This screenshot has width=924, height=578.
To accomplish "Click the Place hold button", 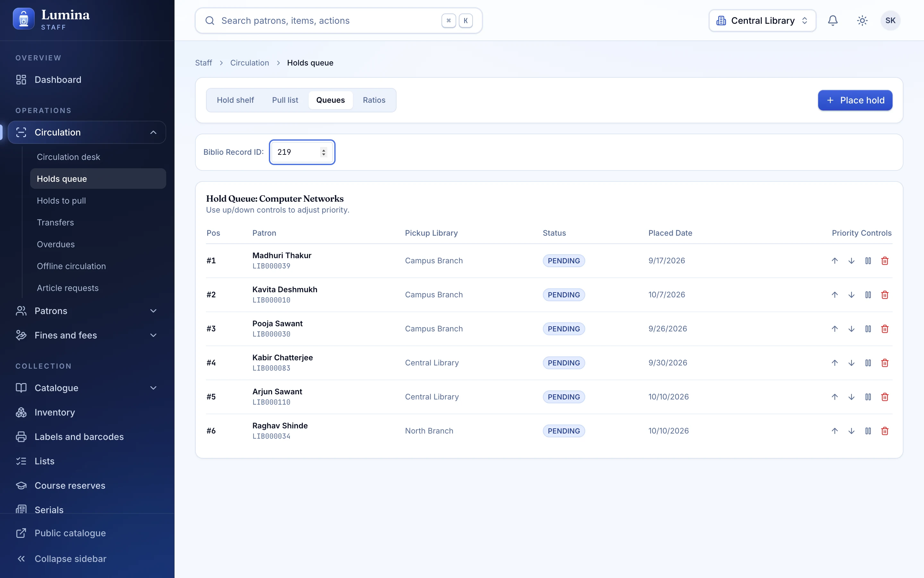I will click(x=855, y=100).
